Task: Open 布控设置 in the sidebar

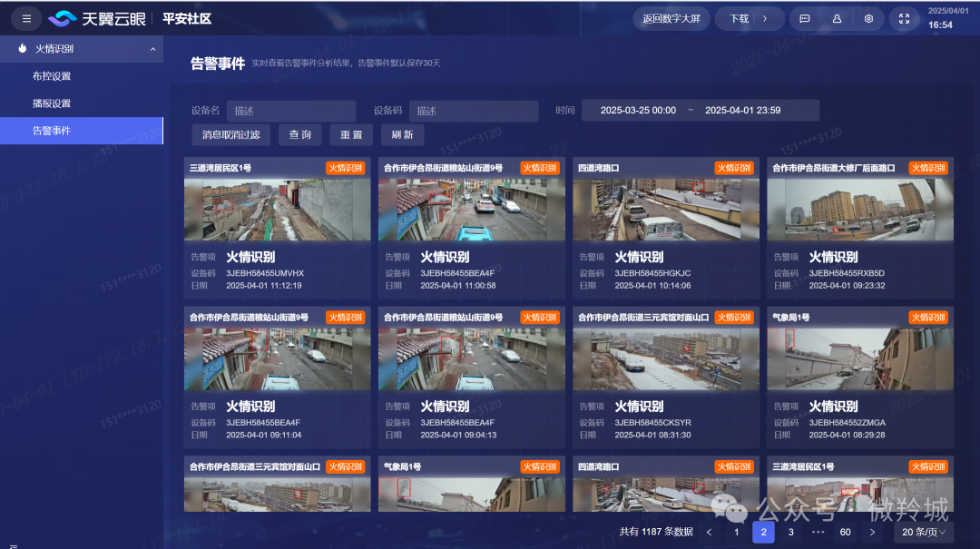Action: click(x=52, y=75)
